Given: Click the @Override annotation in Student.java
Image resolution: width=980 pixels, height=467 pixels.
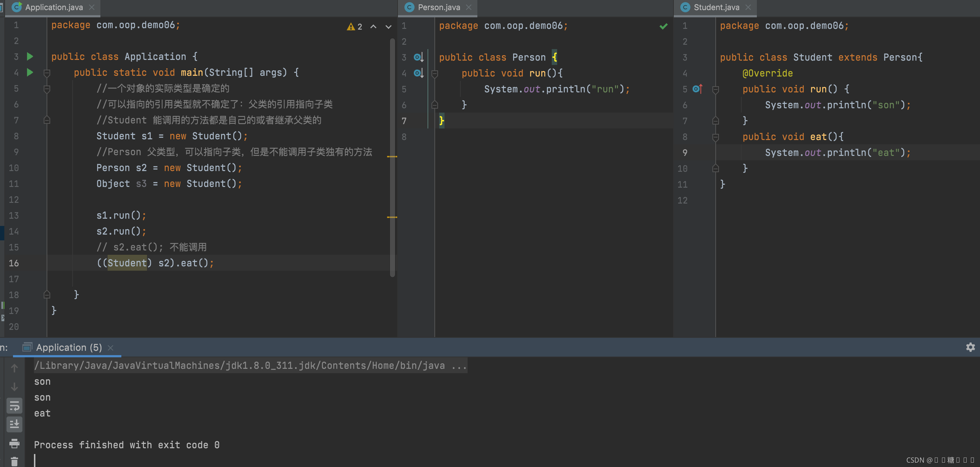Looking at the screenshot, I should (x=767, y=73).
